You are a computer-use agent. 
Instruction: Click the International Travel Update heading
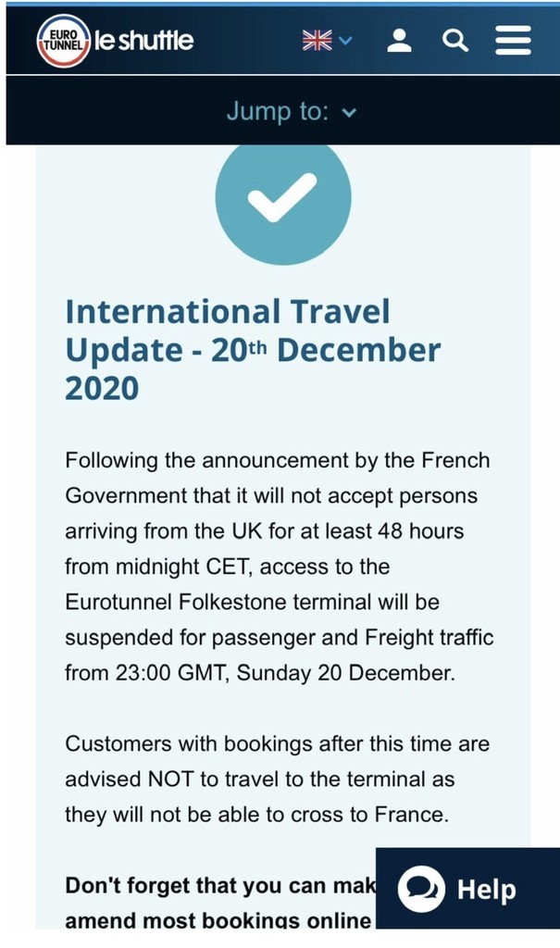(x=253, y=349)
